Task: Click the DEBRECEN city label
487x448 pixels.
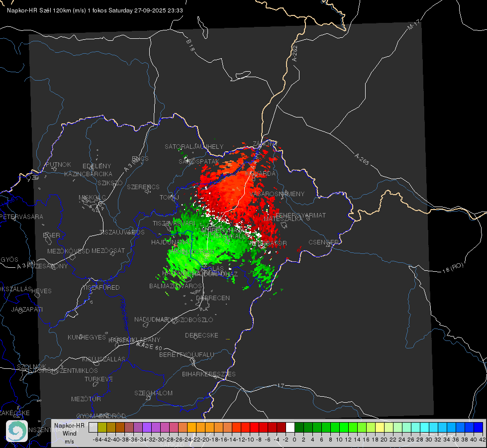Action: point(213,298)
